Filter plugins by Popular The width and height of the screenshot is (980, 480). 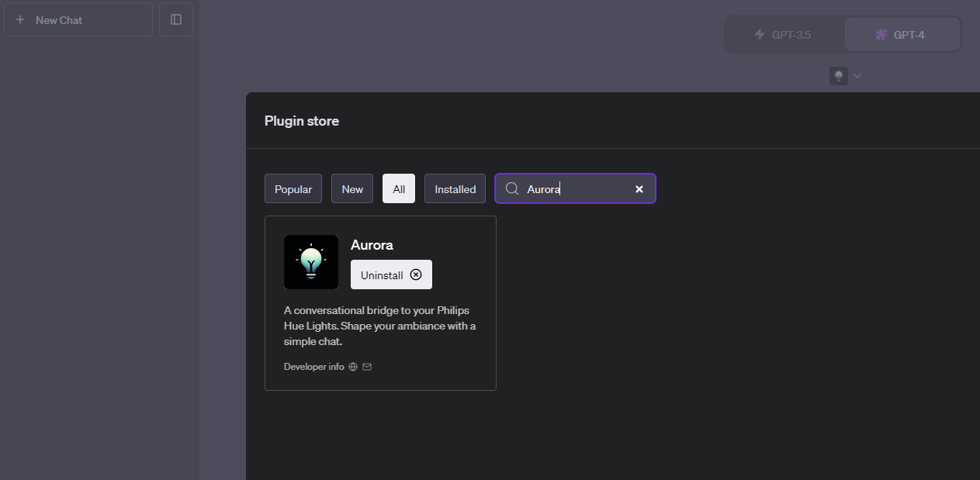293,189
